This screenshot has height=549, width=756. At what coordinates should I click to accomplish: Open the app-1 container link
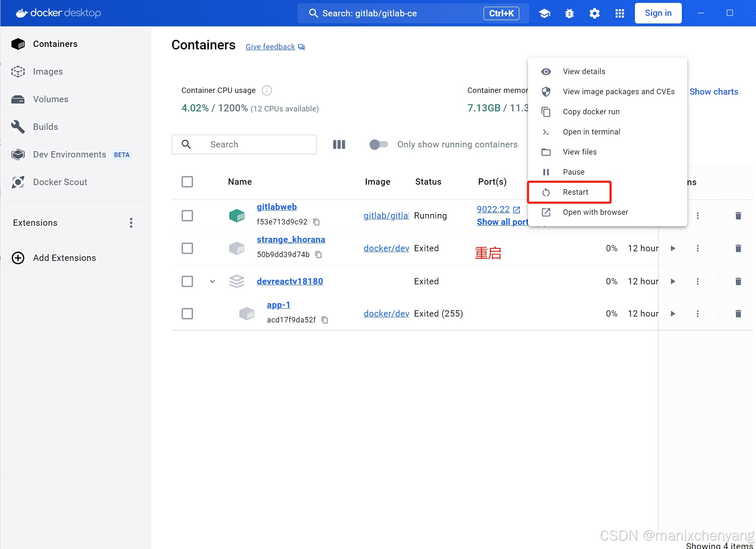(x=279, y=305)
